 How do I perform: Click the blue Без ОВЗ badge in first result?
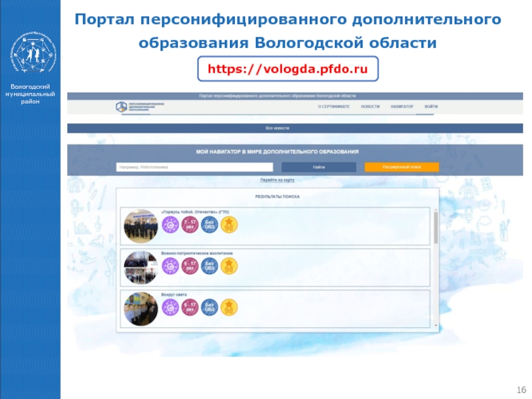209,225
